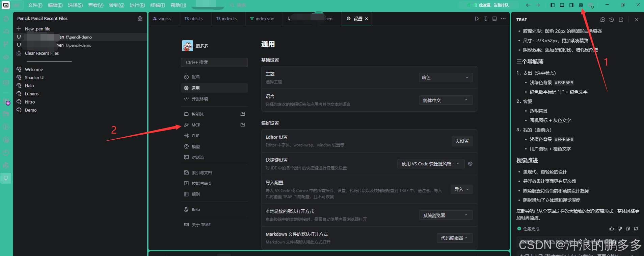Open 代码编辑器 Markdown dropdown
644x256 pixels.
455,238
